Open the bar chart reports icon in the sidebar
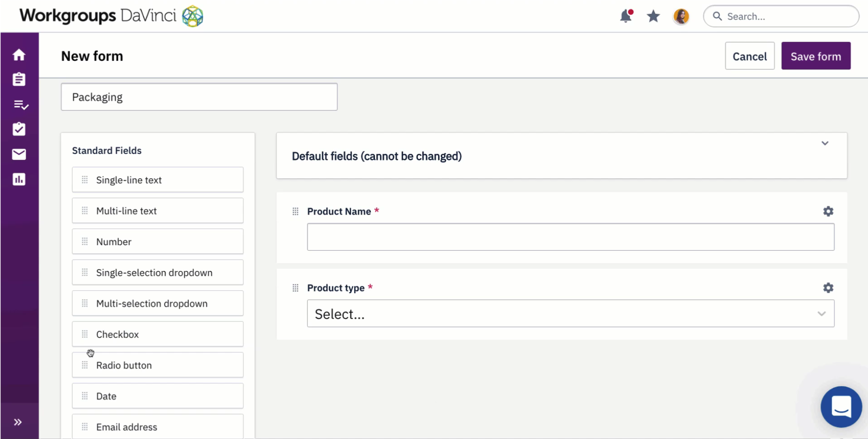868x439 pixels. click(19, 179)
